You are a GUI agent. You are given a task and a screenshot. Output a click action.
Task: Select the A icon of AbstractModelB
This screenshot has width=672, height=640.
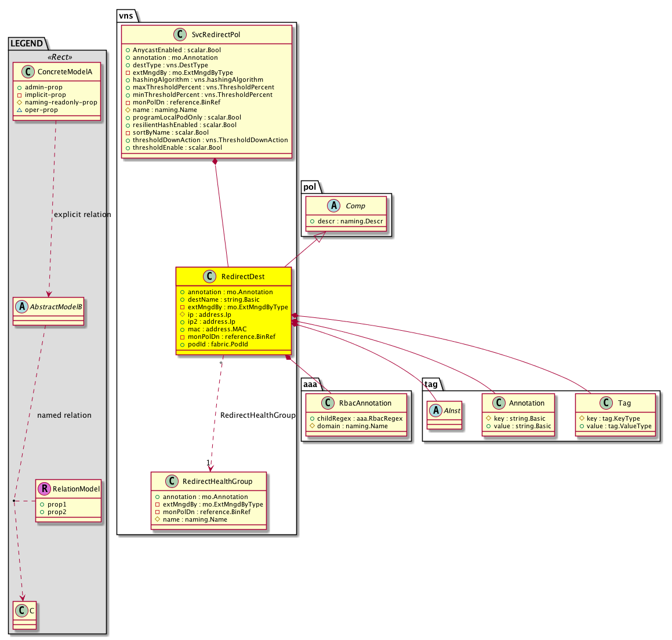click(20, 306)
